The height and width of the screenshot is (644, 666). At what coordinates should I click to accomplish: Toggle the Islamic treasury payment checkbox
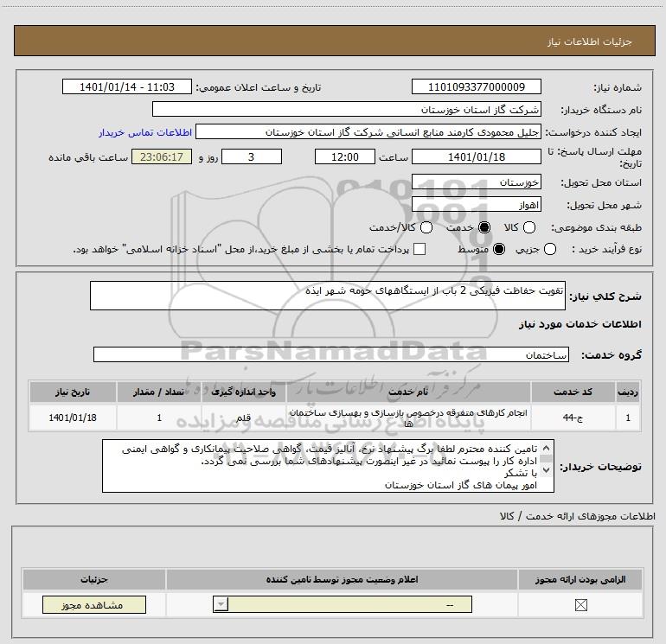pyautogui.click(x=419, y=249)
